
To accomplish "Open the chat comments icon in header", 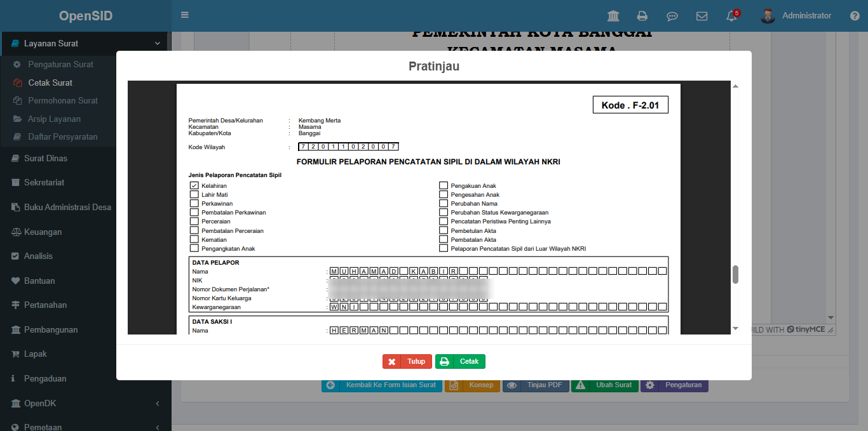I will [x=672, y=16].
